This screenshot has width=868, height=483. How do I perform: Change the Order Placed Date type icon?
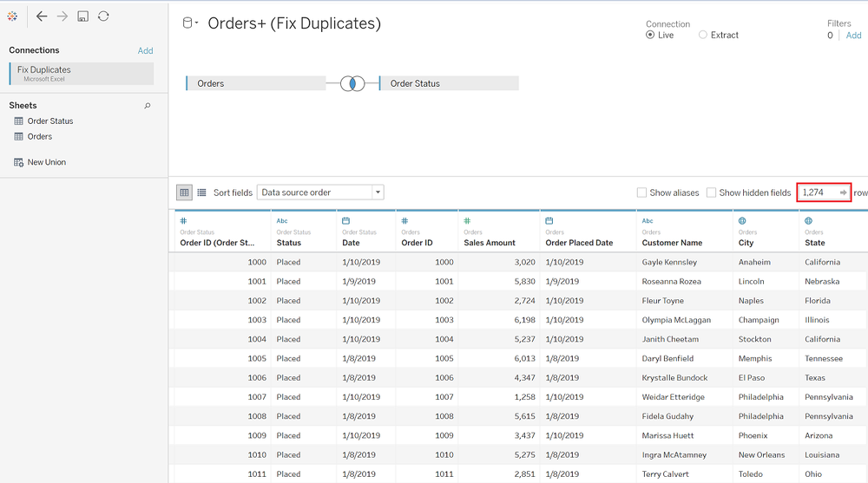(x=549, y=221)
